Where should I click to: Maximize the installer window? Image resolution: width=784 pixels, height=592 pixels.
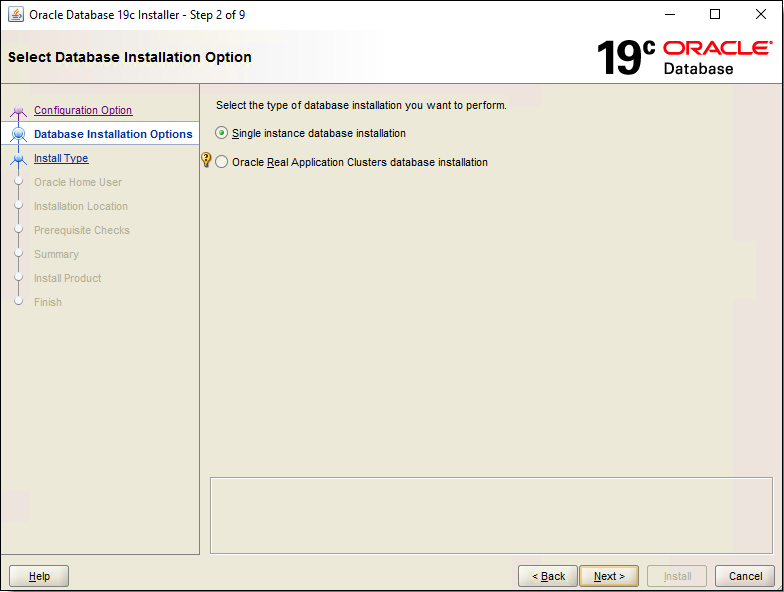tap(715, 14)
